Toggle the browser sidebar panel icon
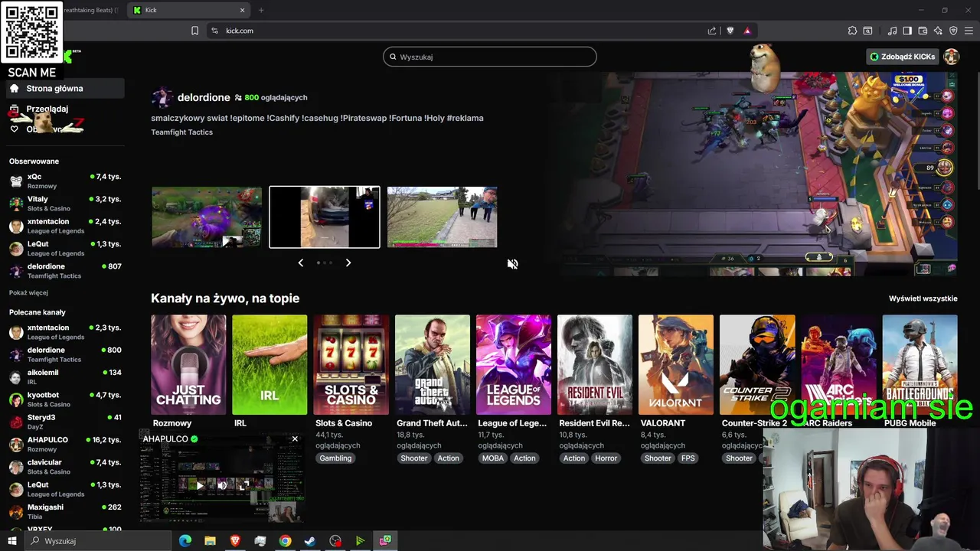 tap(907, 31)
